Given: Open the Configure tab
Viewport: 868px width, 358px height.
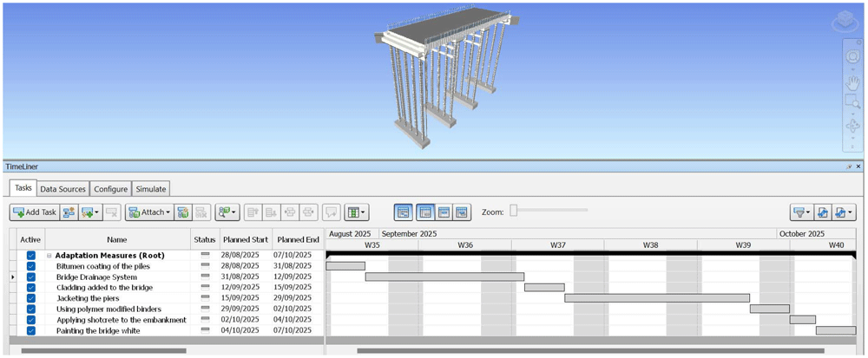Looking at the screenshot, I should coord(111,189).
